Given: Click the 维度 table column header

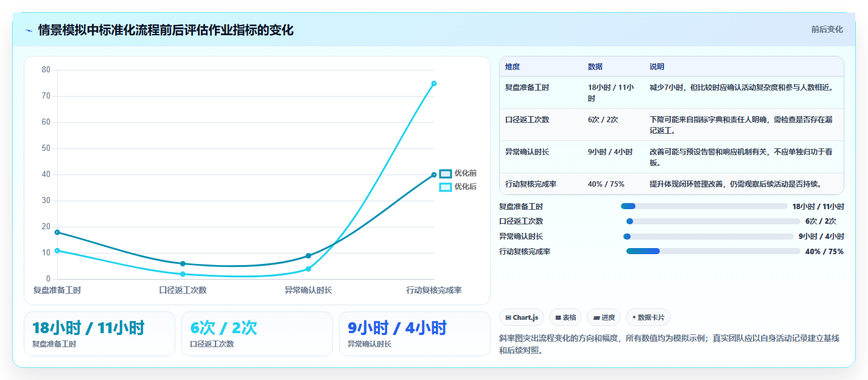Looking at the screenshot, I should 513,67.
